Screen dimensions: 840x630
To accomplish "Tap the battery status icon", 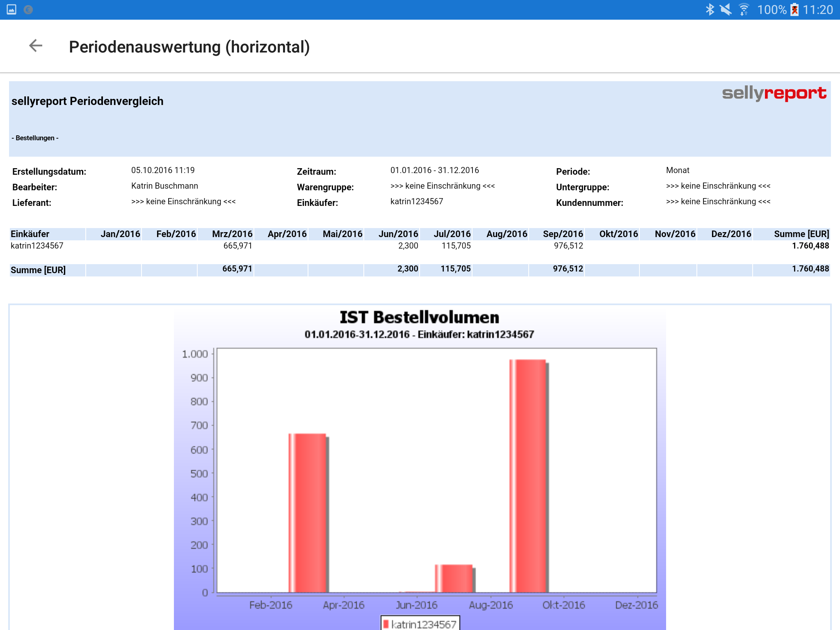I will pyautogui.click(x=794, y=9).
